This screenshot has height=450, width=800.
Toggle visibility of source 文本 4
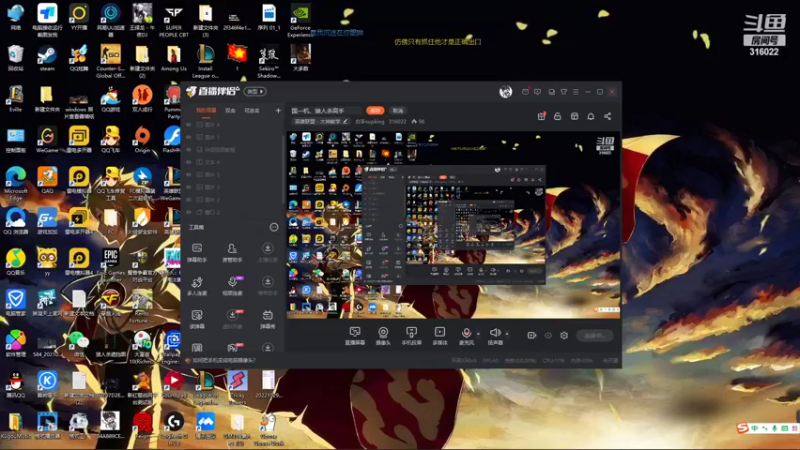(189, 162)
